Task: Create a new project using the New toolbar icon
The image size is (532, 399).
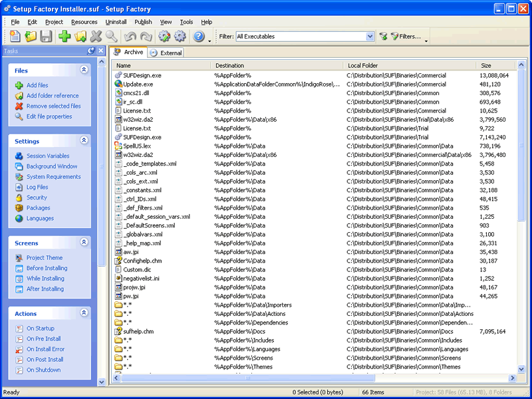Action: [15, 36]
